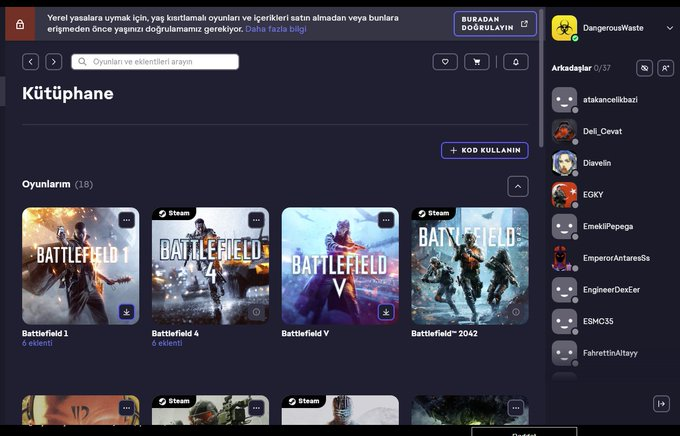The height and width of the screenshot is (436, 680).
Task: Select friend ESMC35
Action: 598,321
